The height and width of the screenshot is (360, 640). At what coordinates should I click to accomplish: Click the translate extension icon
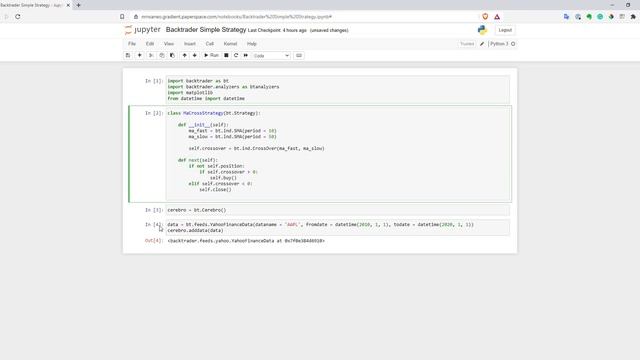[x=567, y=17]
